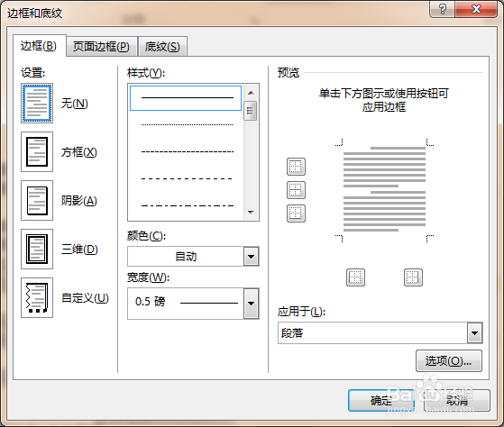The image size is (504, 427).
Task: Click the paragraph preview diagram
Action: (x=384, y=190)
